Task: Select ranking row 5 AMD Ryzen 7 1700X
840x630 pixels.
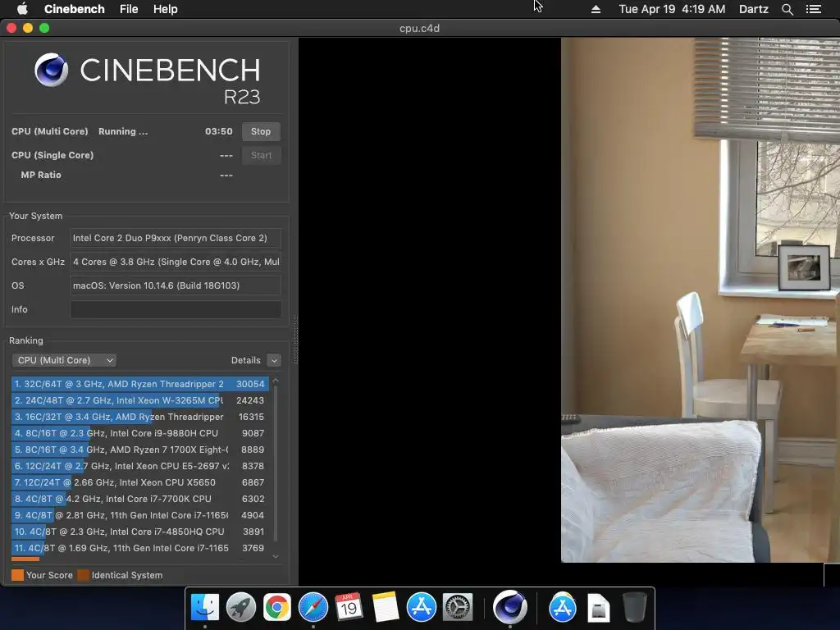Action: tap(139, 450)
